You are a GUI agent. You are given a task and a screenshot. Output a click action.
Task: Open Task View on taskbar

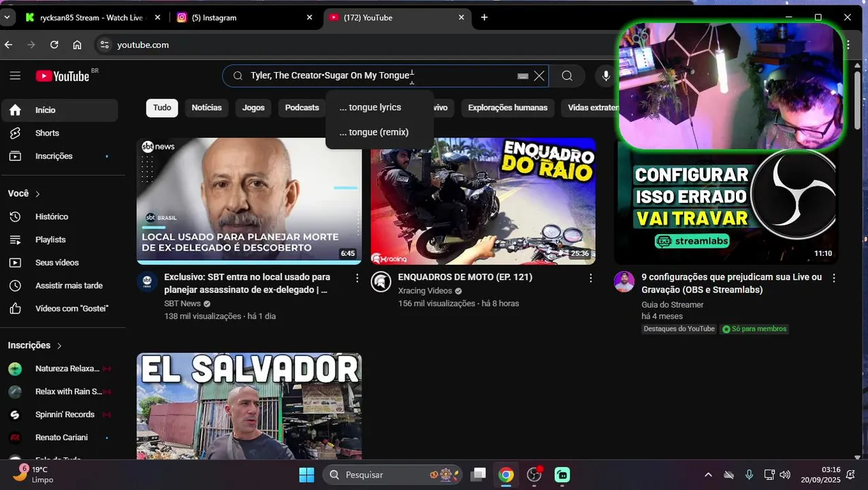click(479, 474)
